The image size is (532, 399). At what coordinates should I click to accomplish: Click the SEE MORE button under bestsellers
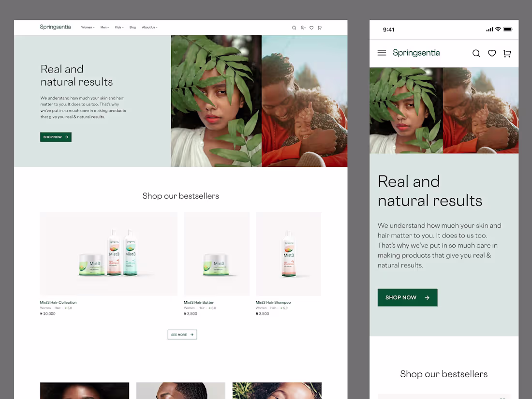tap(182, 334)
